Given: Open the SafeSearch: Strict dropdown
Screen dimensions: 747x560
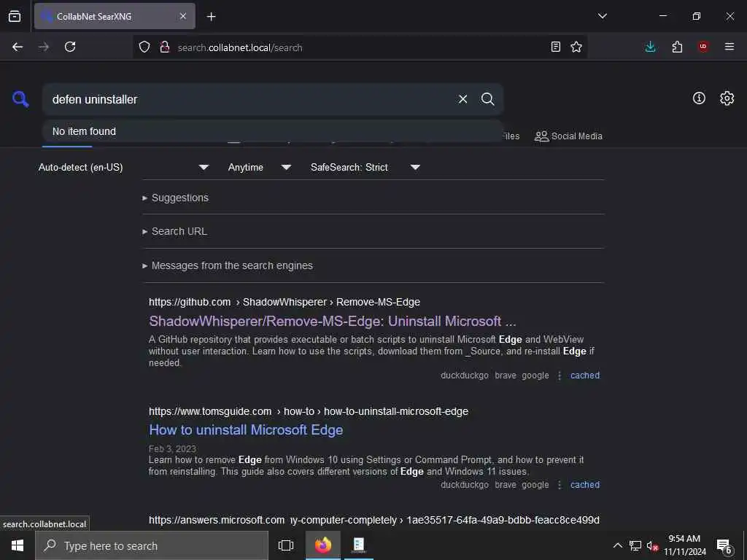Looking at the screenshot, I should [365, 167].
